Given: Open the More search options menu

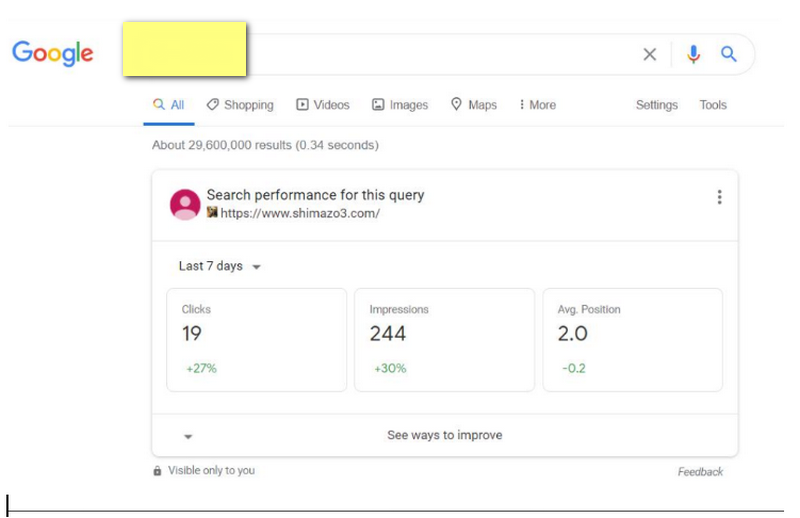Looking at the screenshot, I should pos(537,105).
